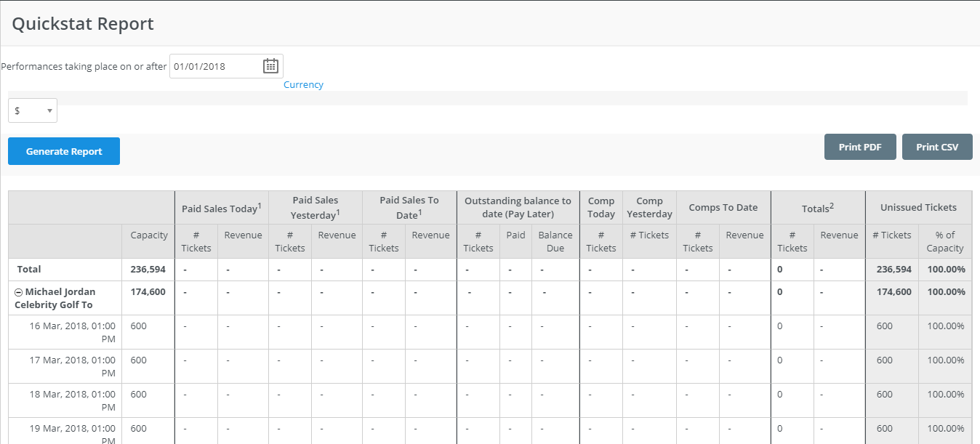
Task: Click the Capacity column header
Action: (149, 235)
